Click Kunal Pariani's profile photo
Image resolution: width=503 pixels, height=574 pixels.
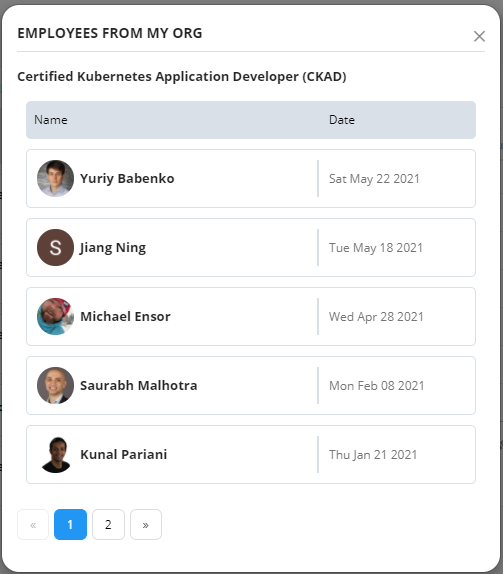(55, 454)
